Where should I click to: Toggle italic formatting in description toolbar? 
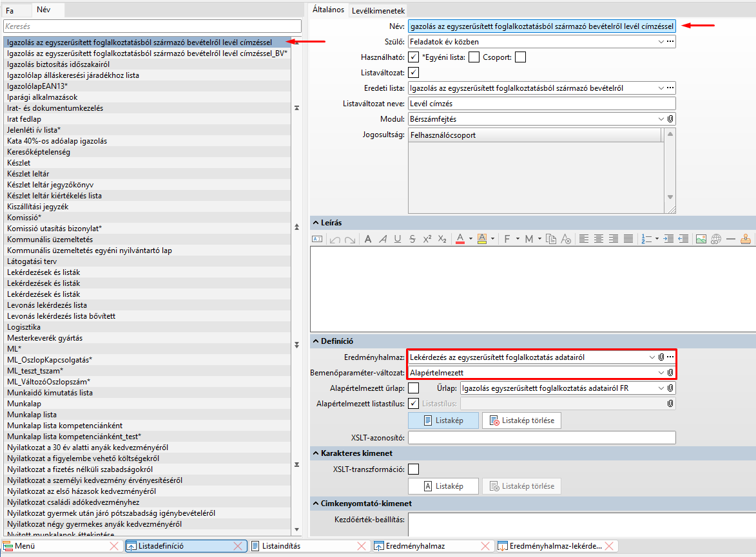(383, 239)
